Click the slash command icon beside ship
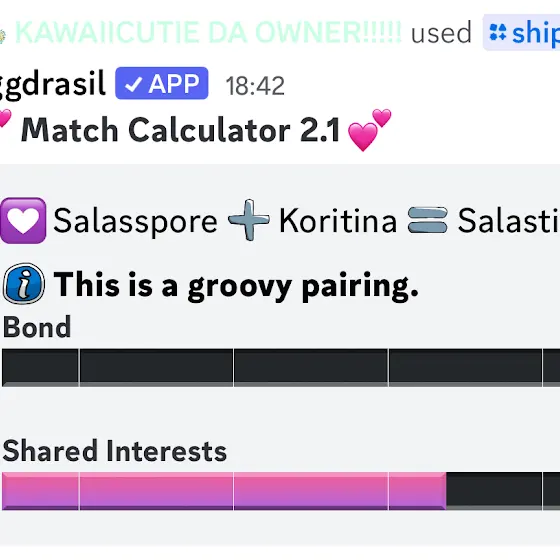 [x=498, y=32]
